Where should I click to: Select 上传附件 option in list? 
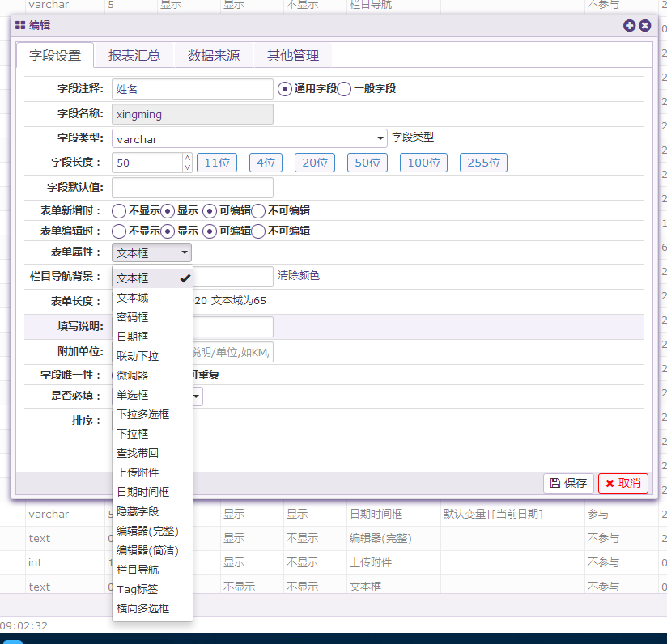click(138, 472)
